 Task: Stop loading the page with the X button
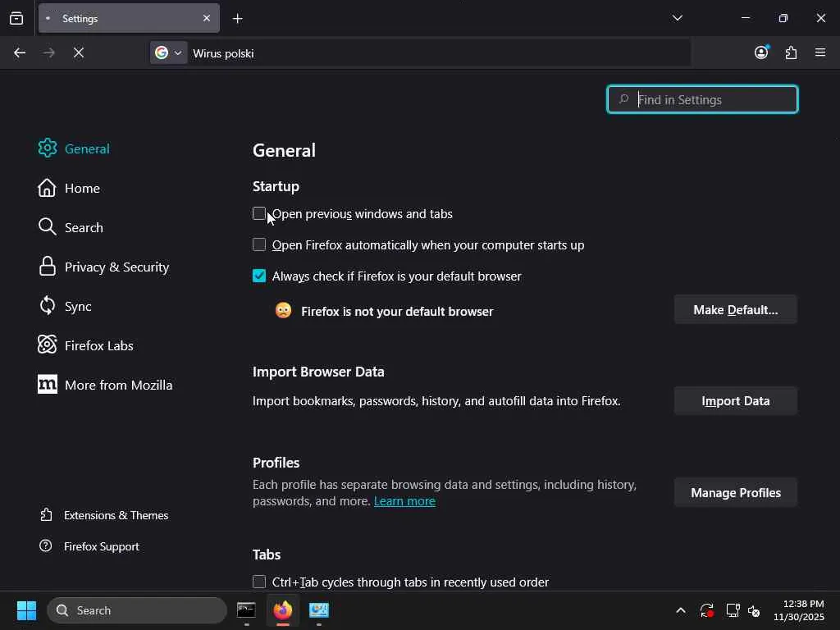78,52
